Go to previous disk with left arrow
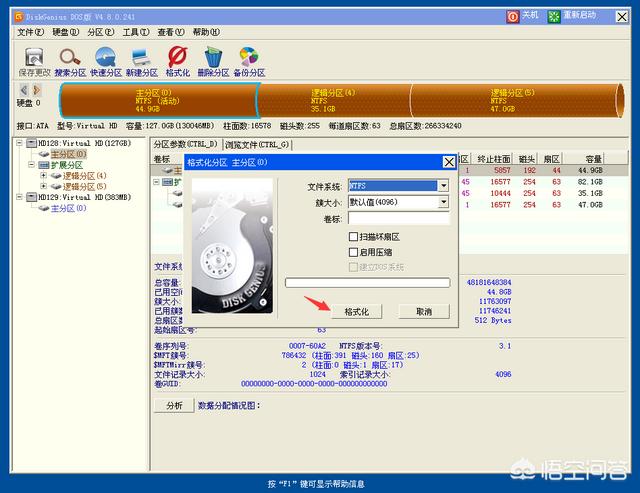 24,89
